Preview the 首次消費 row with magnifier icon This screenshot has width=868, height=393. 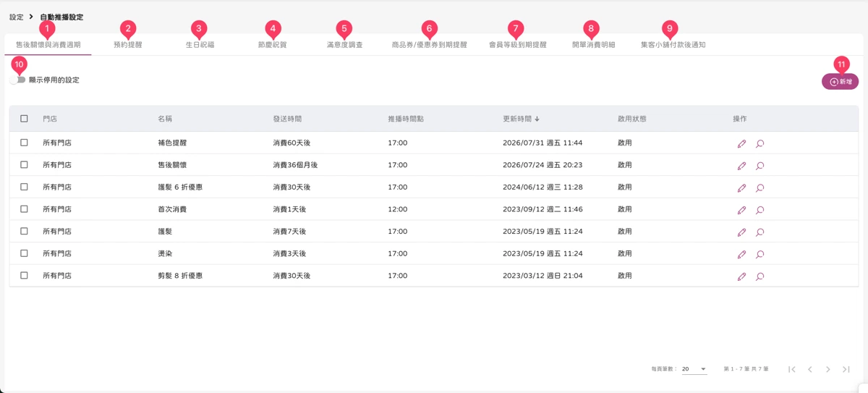pos(760,210)
